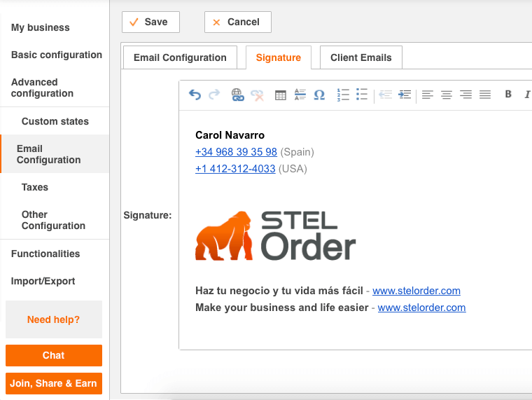Insert horizontal line with the toolbar icon

(x=300, y=95)
